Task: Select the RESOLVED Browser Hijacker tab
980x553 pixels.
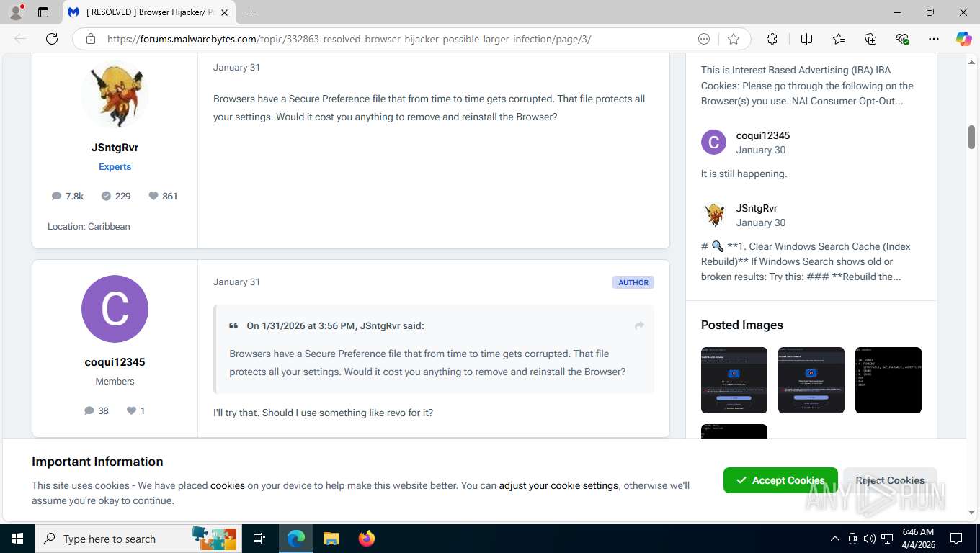Action: pos(149,12)
